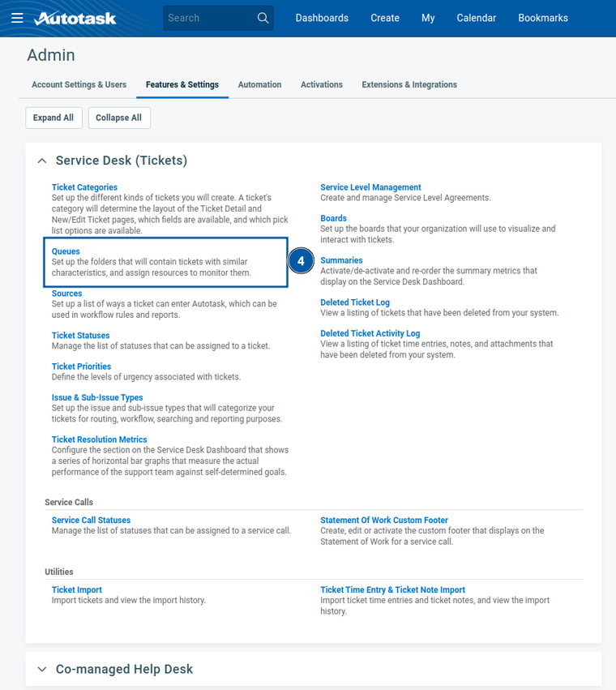Open the Bookmarks menu

click(x=543, y=18)
